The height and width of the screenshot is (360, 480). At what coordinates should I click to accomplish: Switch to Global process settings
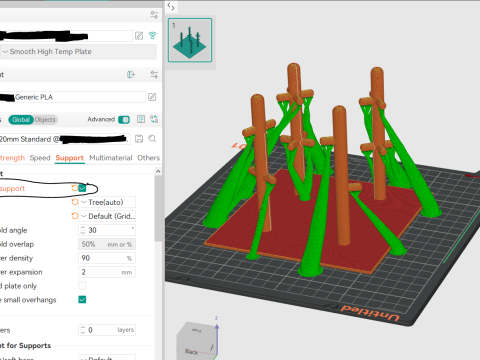coord(21,120)
